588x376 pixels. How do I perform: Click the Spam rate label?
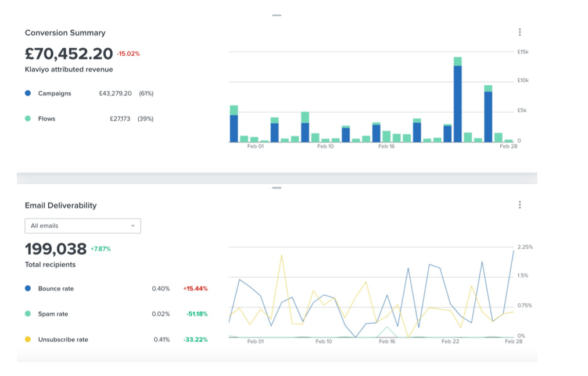[x=53, y=314]
